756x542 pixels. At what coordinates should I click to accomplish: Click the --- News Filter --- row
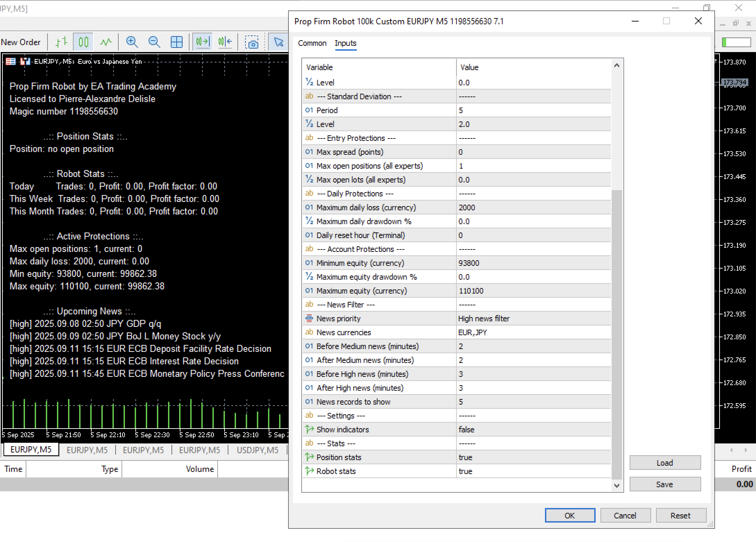pyautogui.click(x=456, y=305)
